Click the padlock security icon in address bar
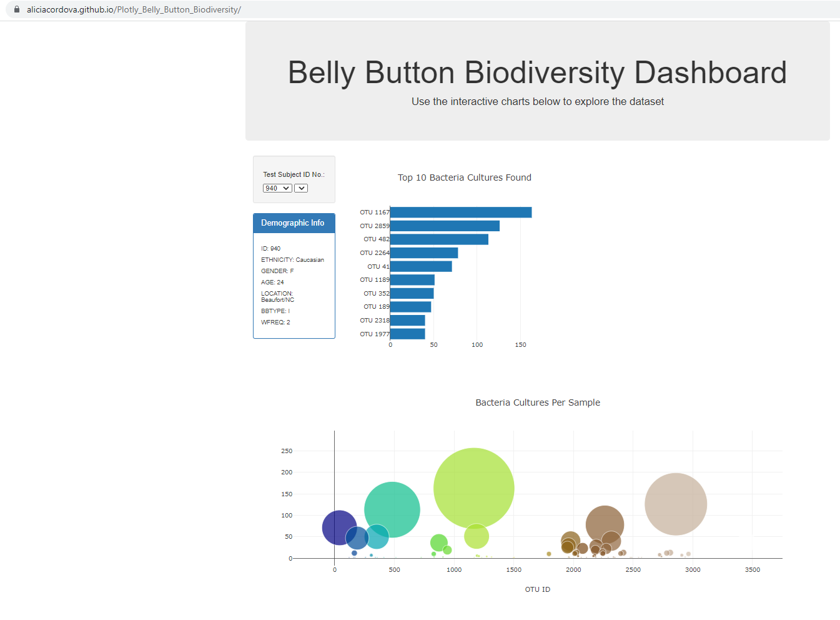 coord(16,9)
